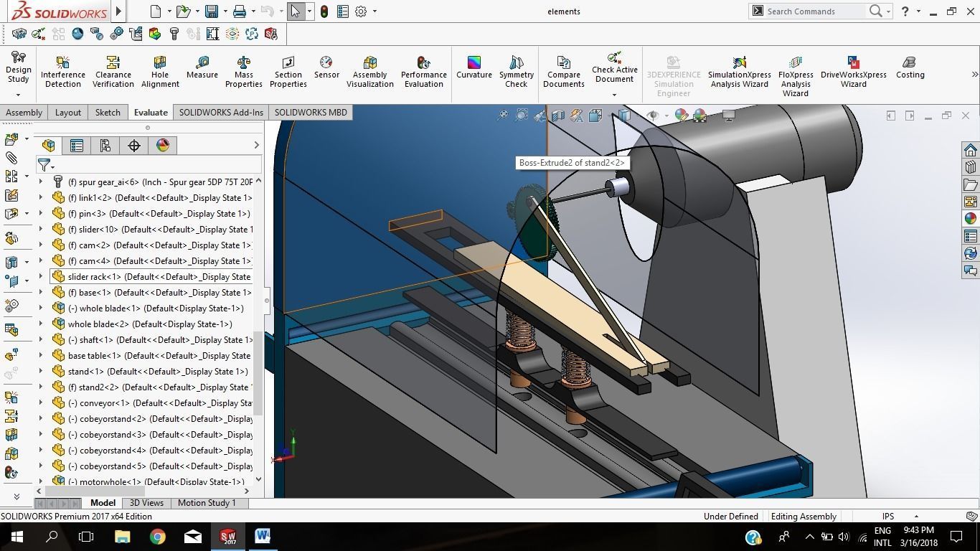Click the Edit Appearance icon in the view toolbar

pyautogui.click(x=682, y=115)
